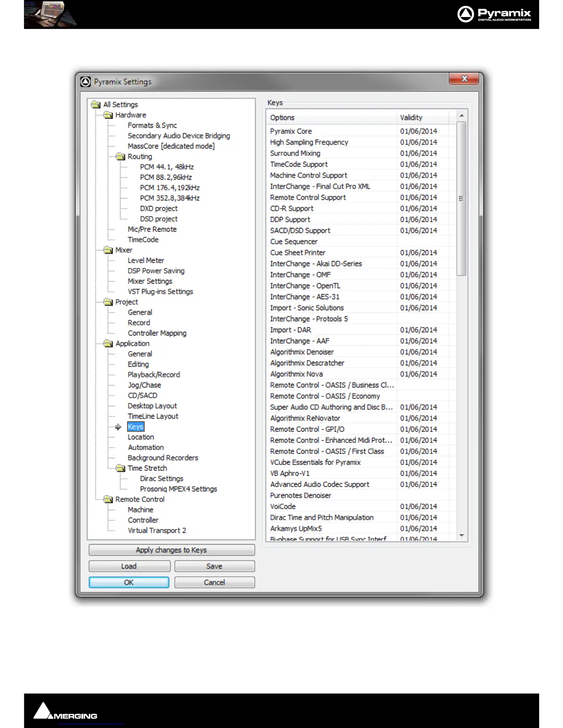Select Mic/Pre Remote settings
This screenshot has width=563, height=728.
152,229
